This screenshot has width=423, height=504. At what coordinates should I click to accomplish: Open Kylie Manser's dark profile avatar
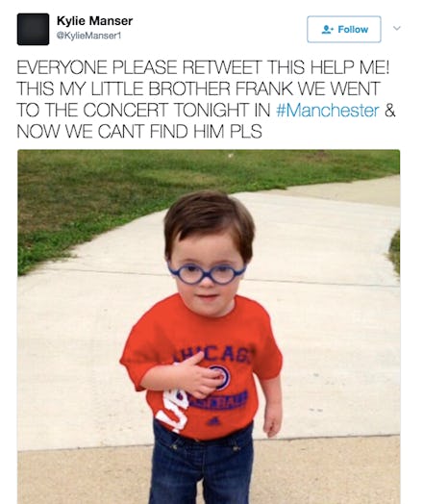click(x=33, y=29)
